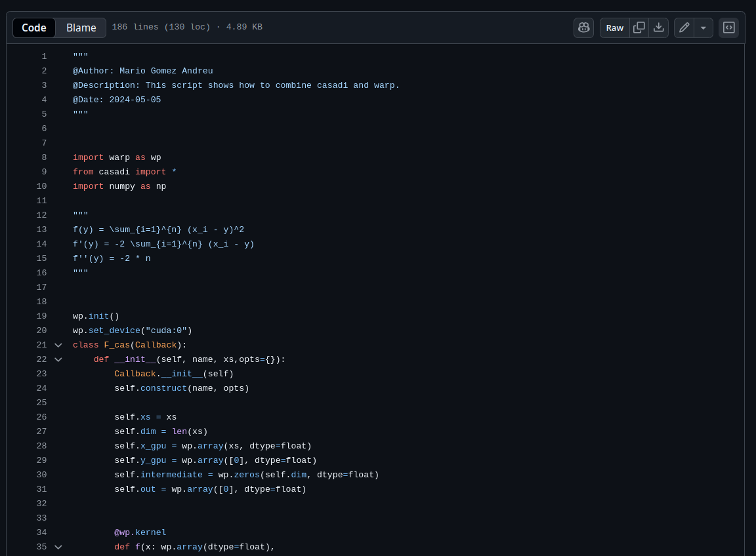The width and height of the screenshot is (756, 556).
Task: Click line number 28 in the gutter
Action: click(x=41, y=446)
